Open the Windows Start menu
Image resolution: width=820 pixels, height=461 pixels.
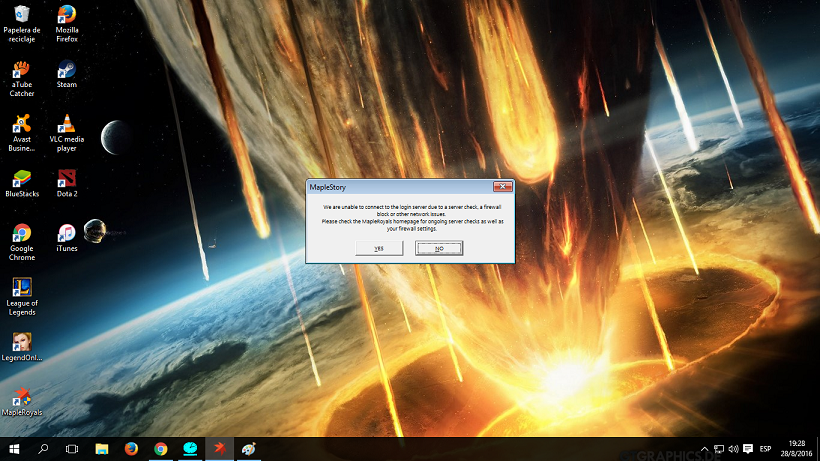click(x=14, y=449)
